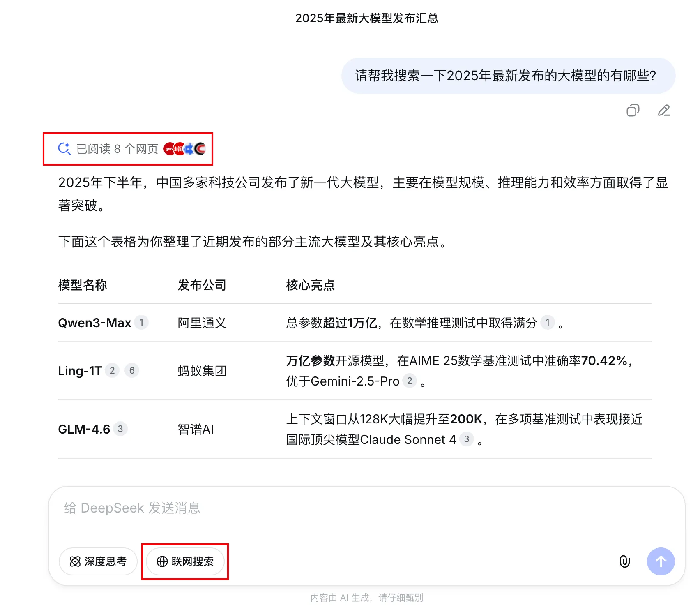The height and width of the screenshot is (605, 700).
Task: Click the 智谱AI company cell
Action: (x=196, y=429)
